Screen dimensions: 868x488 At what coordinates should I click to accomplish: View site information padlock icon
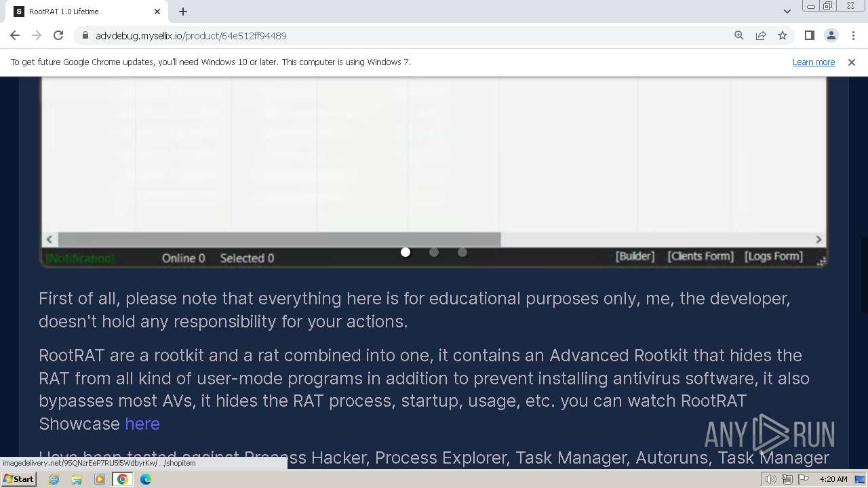[85, 35]
